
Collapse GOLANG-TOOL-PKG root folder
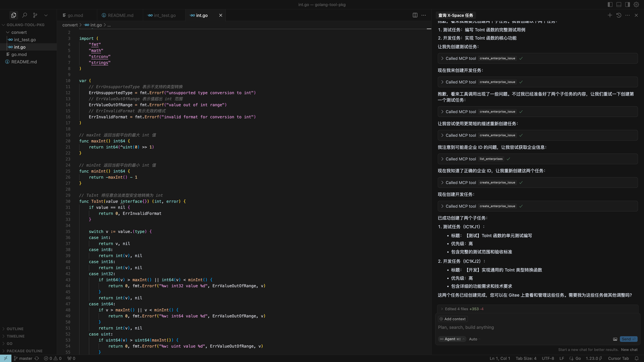pyautogui.click(x=29, y=25)
